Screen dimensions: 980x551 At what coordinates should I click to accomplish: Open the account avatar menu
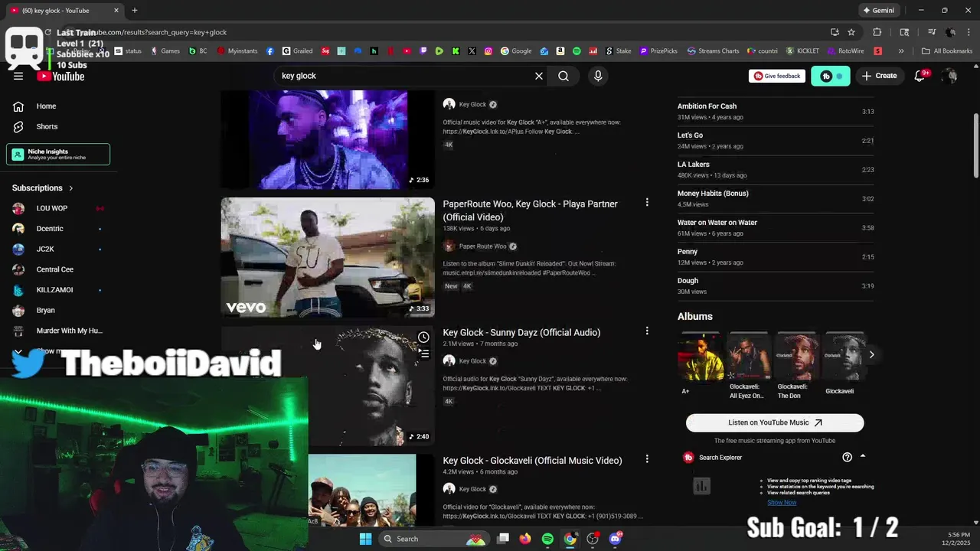coord(950,76)
